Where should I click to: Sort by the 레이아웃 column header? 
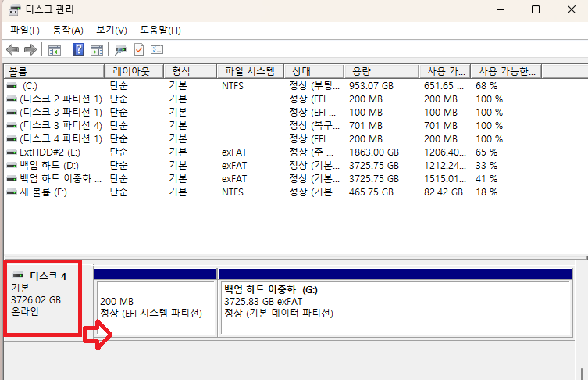click(x=134, y=71)
